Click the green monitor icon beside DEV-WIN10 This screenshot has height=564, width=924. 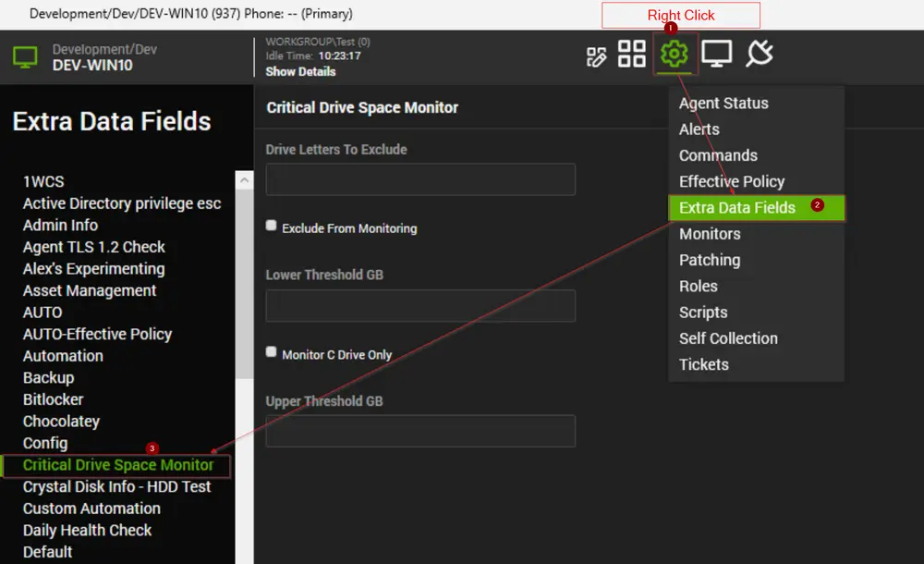[x=25, y=57]
